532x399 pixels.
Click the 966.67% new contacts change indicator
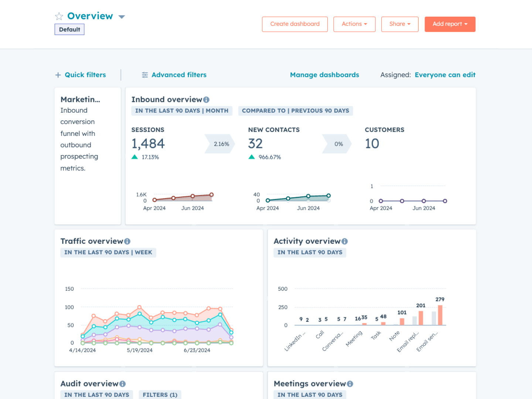click(265, 157)
